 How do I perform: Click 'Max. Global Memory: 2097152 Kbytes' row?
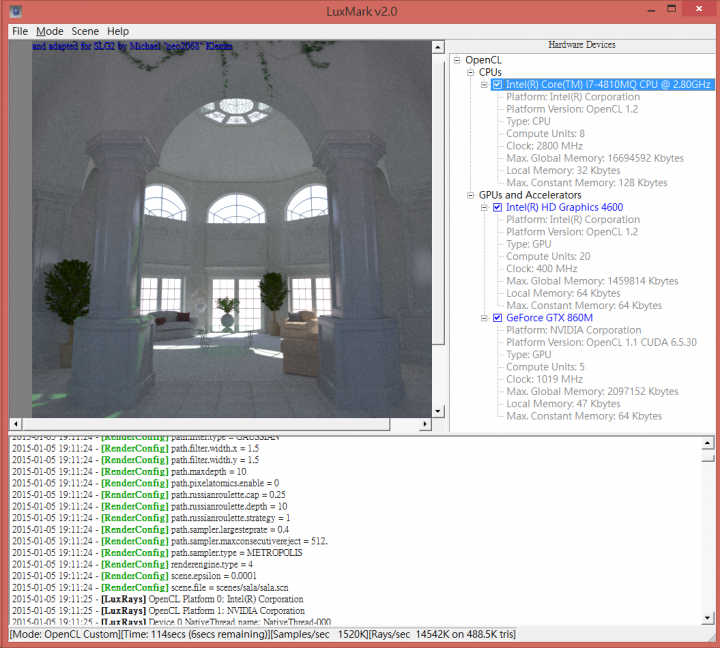pyautogui.click(x=592, y=392)
